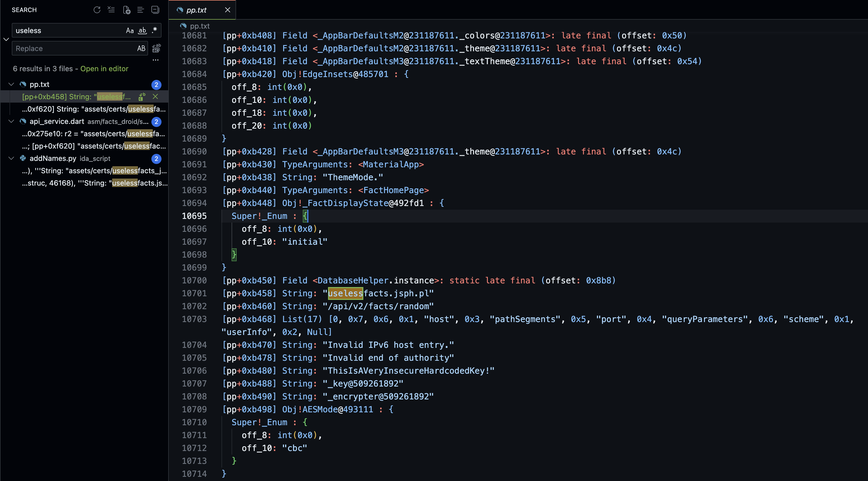Viewport: 868px width, 481px height.
Task: Dismiss the selected pp+0xb458 match
Action: 155,97
